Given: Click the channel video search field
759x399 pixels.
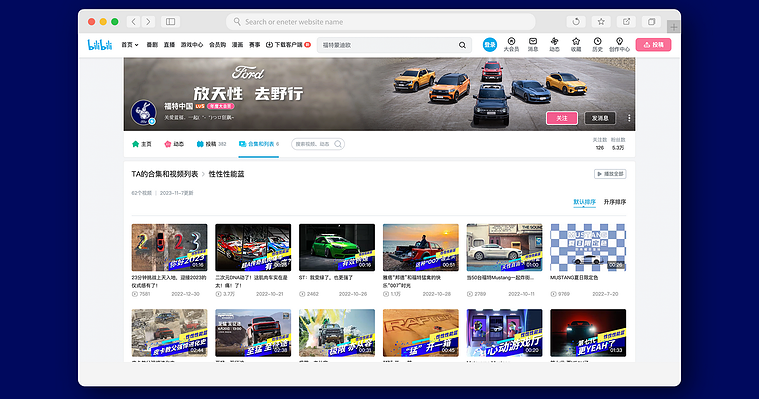Looking at the screenshot, I should pyautogui.click(x=318, y=144).
